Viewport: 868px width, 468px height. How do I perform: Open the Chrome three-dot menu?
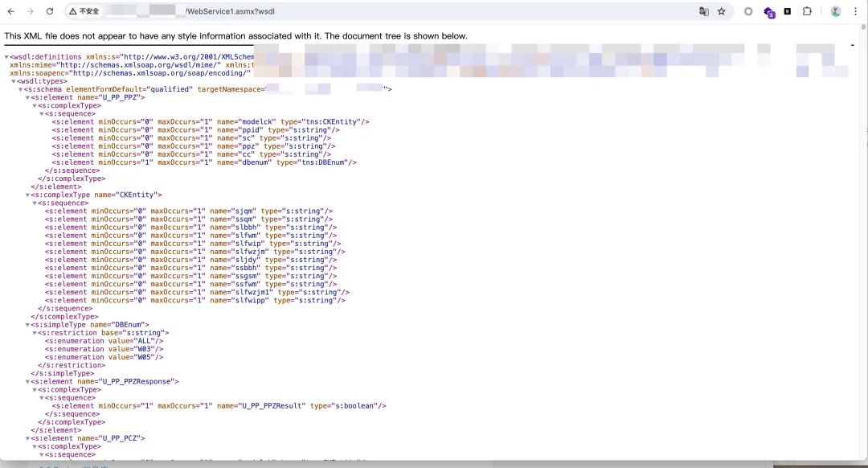pos(855,12)
